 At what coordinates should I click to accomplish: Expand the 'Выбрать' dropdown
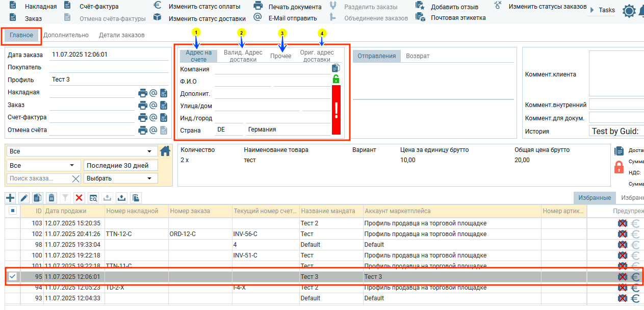pyautogui.click(x=120, y=178)
